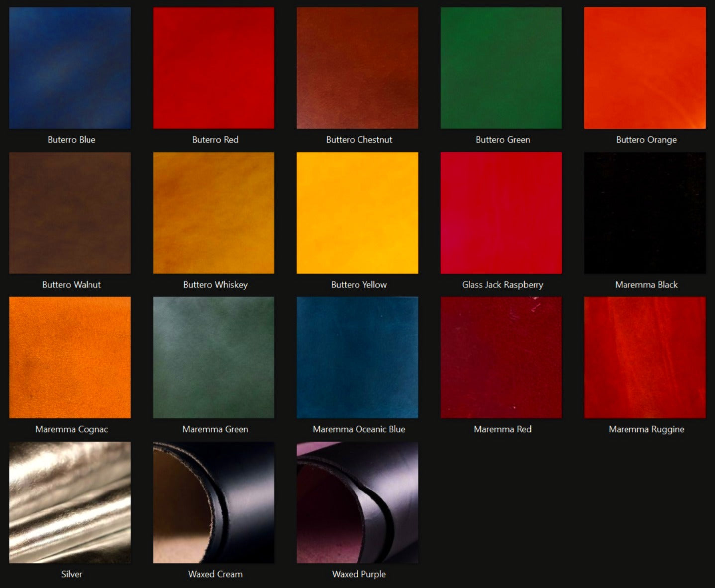
Task: Pick the Maremma Black swatch
Action: click(x=645, y=213)
